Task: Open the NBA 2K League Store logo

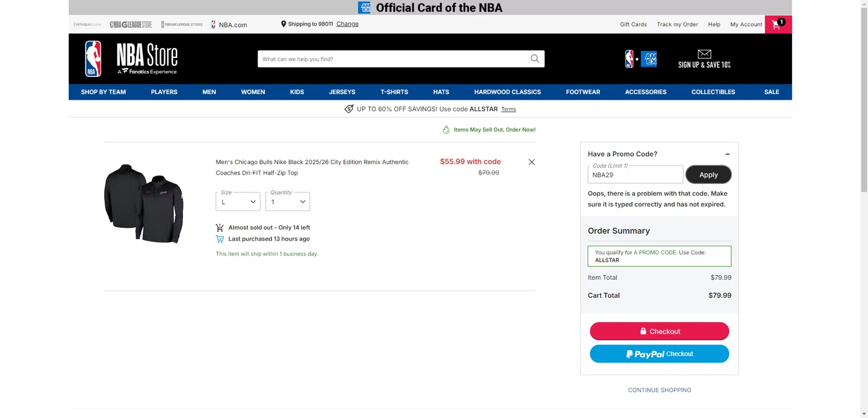Action: 182,24
